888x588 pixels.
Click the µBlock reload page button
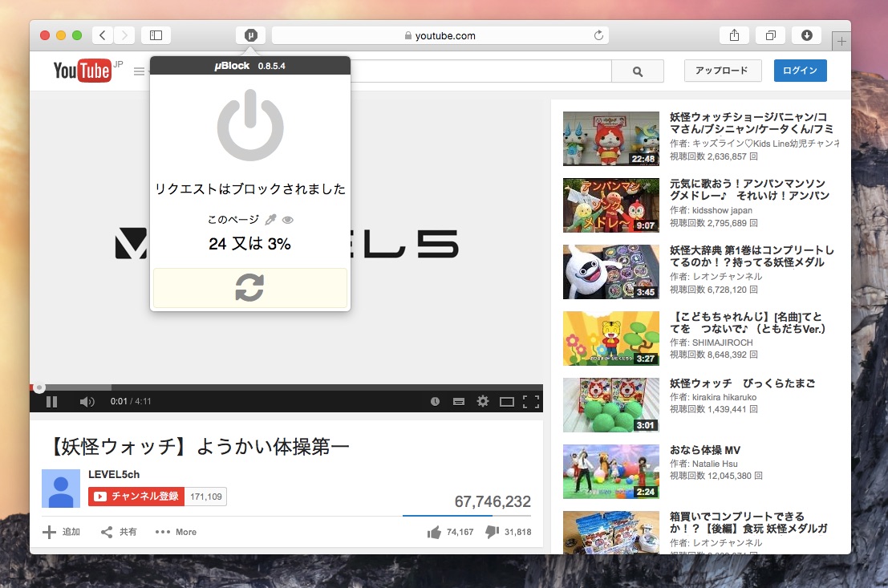[x=249, y=288]
